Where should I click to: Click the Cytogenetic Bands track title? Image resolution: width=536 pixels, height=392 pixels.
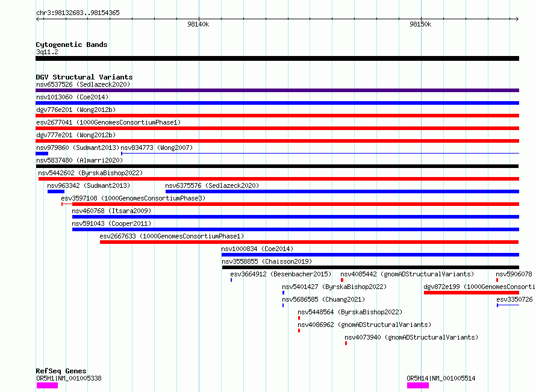(72, 45)
